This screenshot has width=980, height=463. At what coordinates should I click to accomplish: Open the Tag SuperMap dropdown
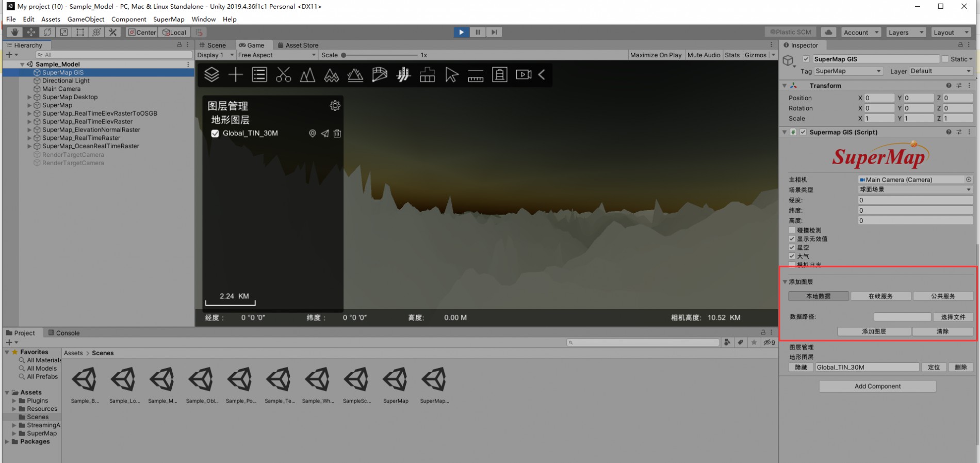[848, 71]
